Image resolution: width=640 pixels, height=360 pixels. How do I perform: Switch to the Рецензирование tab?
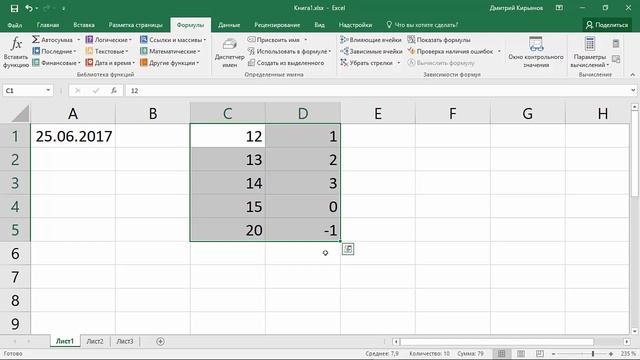pyautogui.click(x=277, y=25)
